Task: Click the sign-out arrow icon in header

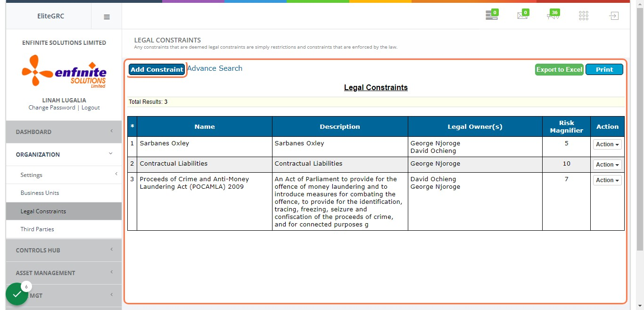Action: pyautogui.click(x=613, y=16)
